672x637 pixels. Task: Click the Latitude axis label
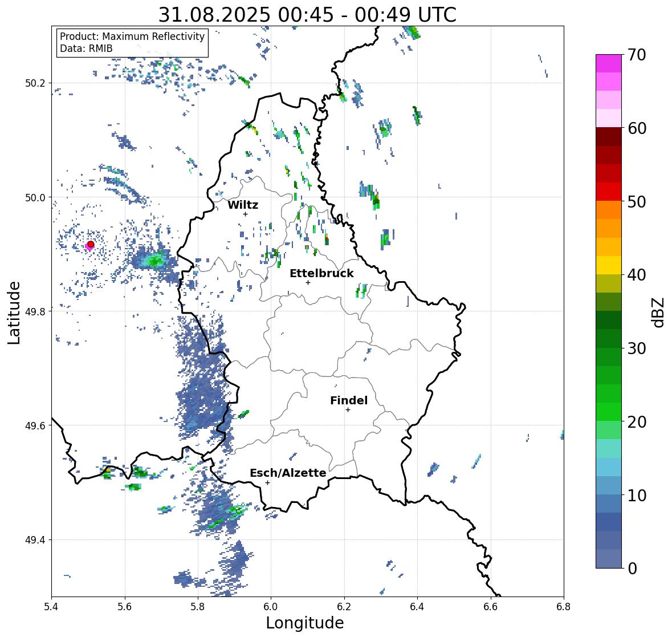pos(14,313)
